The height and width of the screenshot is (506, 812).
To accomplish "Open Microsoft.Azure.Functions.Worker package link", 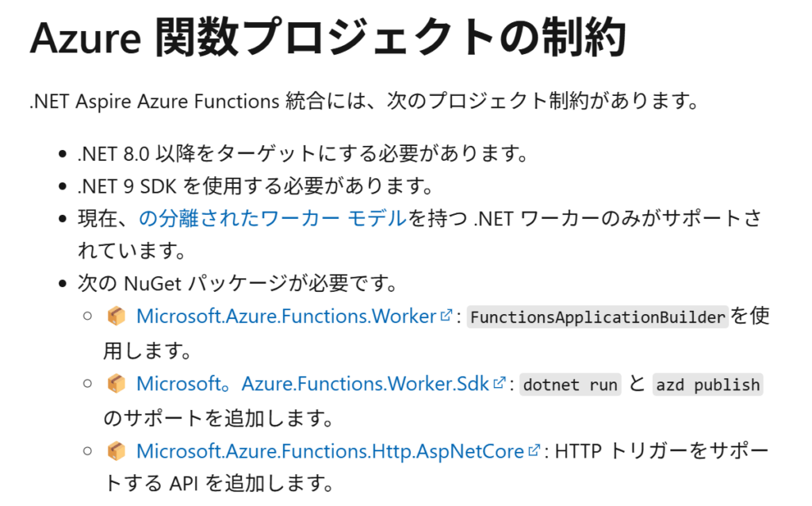I will coord(286,316).
